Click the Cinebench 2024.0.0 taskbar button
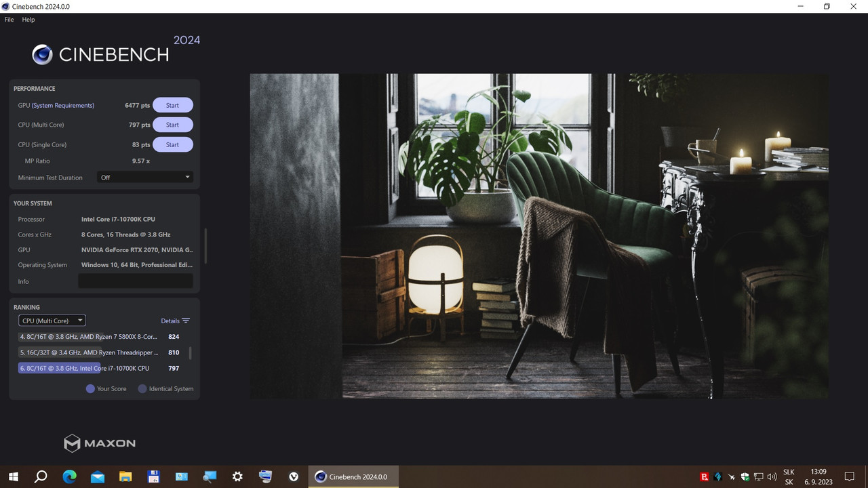This screenshot has height=488, width=868. tap(353, 476)
